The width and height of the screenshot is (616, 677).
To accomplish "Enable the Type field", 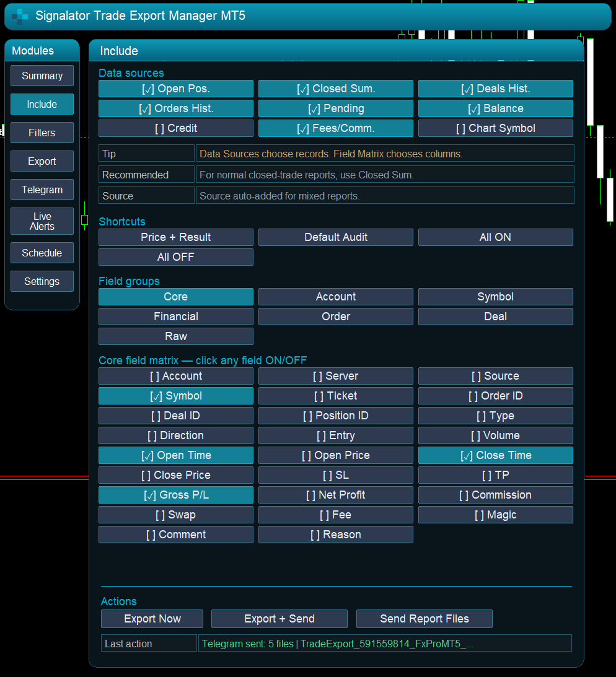I will 496,416.
